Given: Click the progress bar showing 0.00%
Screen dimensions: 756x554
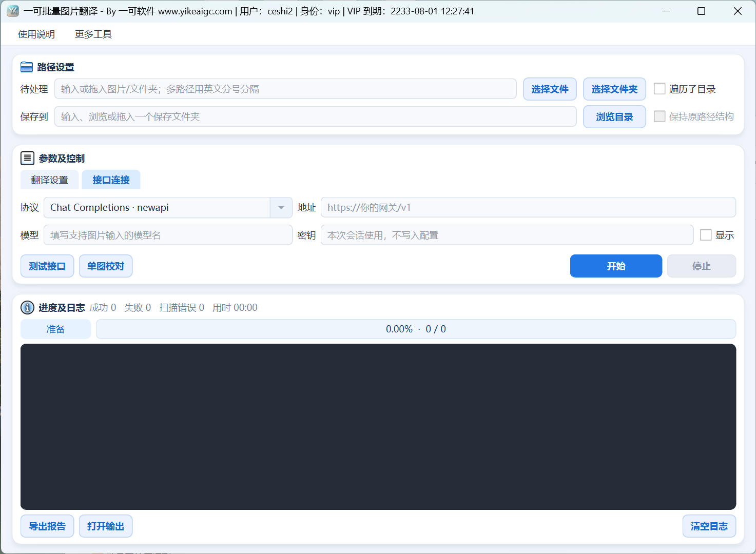Looking at the screenshot, I should 416,329.
